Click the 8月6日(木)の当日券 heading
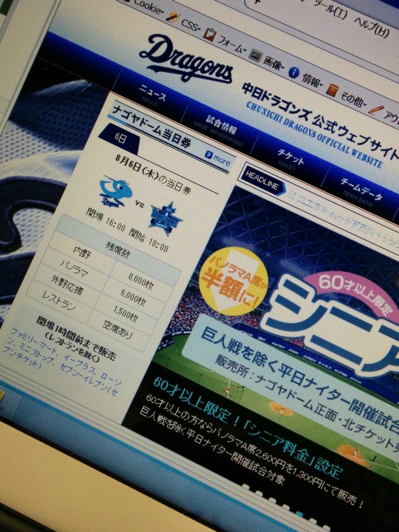Image resolution: width=399 pixels, height=532 pixels. (x=154, y=174)
